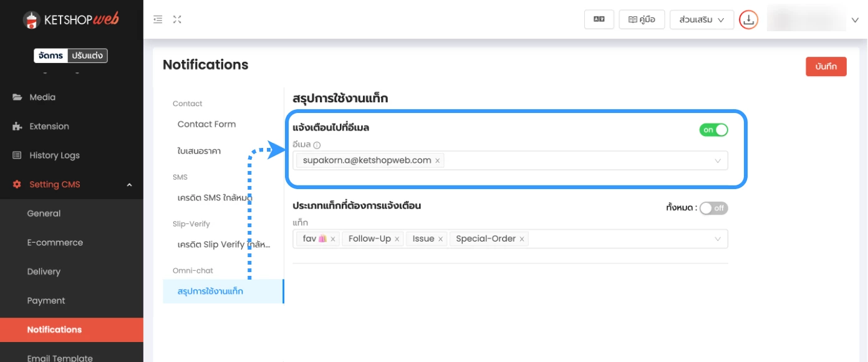Screen dimensions: 868x362
Task: Open the คู่มือ manual button
Action: point(642,19)
